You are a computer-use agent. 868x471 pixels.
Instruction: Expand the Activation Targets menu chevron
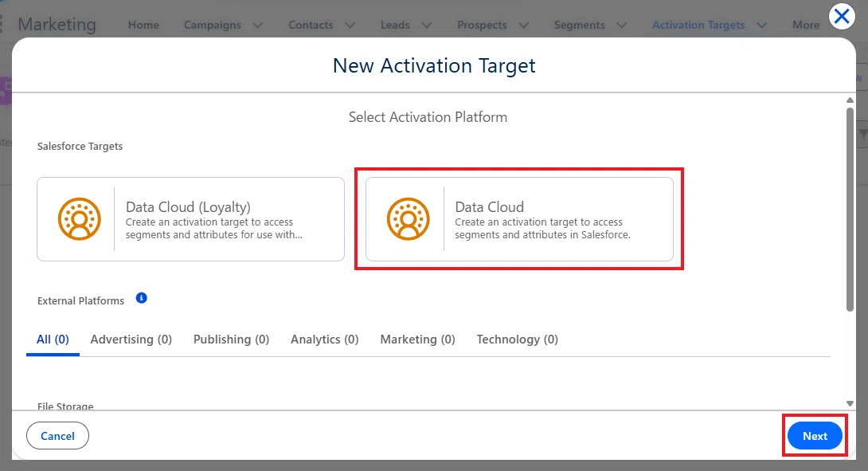tap(762, 25)
